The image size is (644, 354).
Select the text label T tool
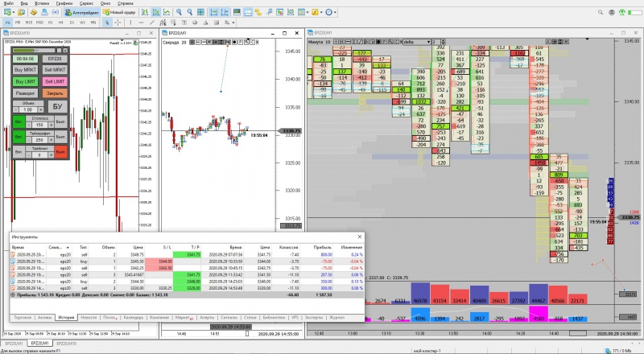pyautogui.click(x=184, y=23)
